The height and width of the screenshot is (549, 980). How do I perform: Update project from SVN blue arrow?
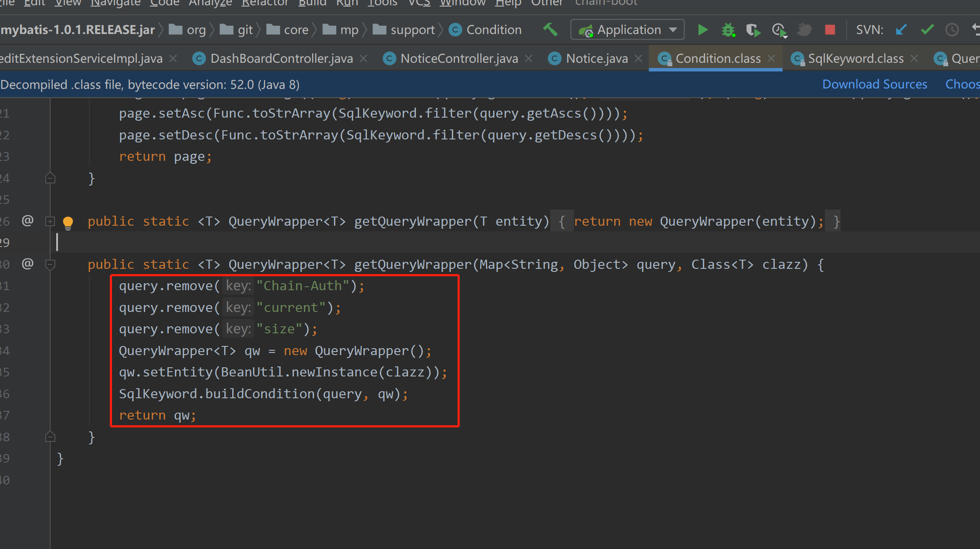[901, 30]
